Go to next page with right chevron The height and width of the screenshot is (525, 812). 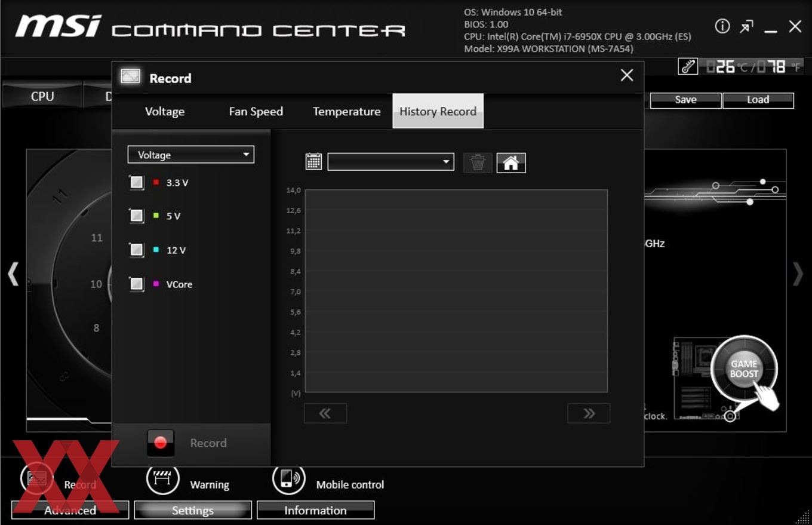(x=589, y=413)
